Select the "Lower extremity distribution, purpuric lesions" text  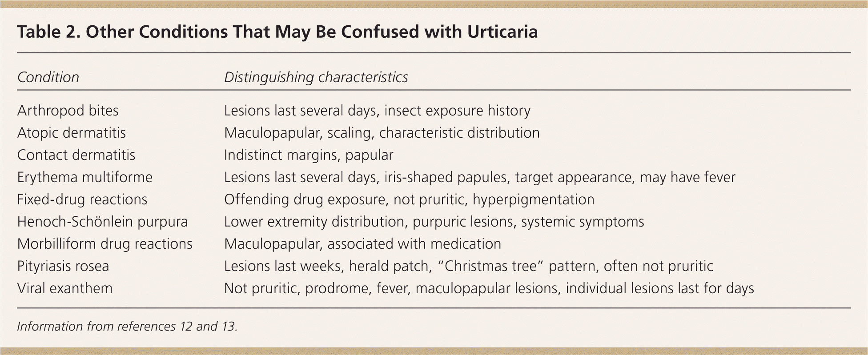434,222
